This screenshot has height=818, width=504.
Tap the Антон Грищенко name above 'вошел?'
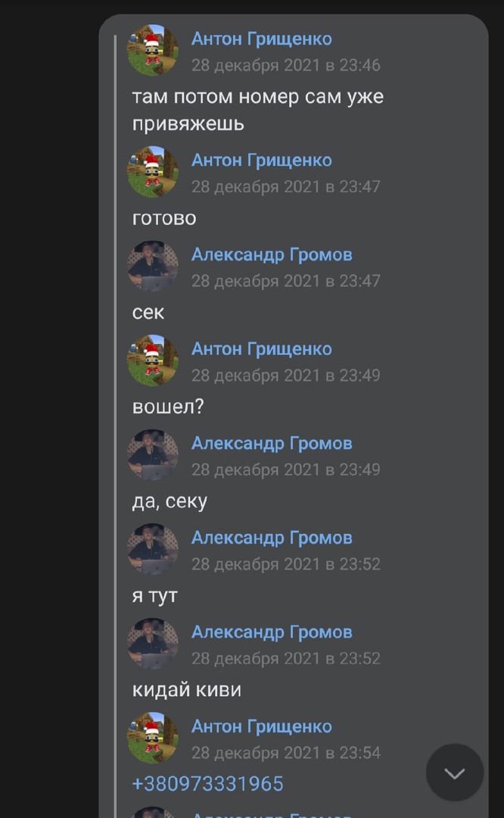262,349
